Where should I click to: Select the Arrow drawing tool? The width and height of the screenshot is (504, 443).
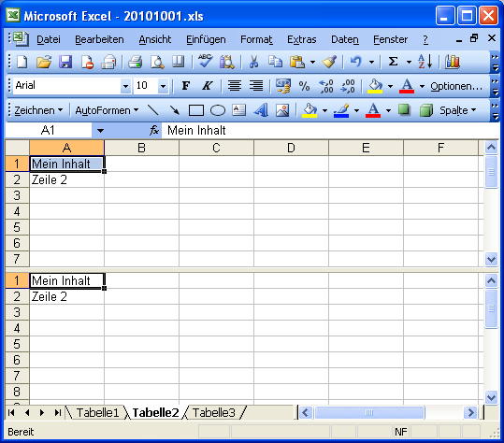coord(175,110)
